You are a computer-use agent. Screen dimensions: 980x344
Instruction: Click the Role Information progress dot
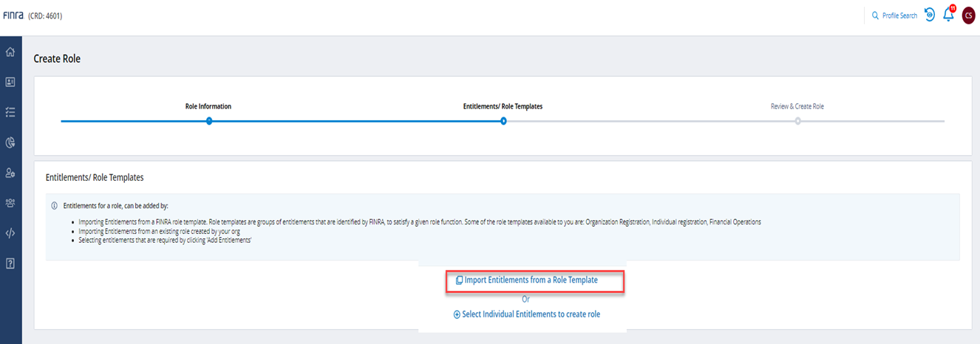(209, 121)
